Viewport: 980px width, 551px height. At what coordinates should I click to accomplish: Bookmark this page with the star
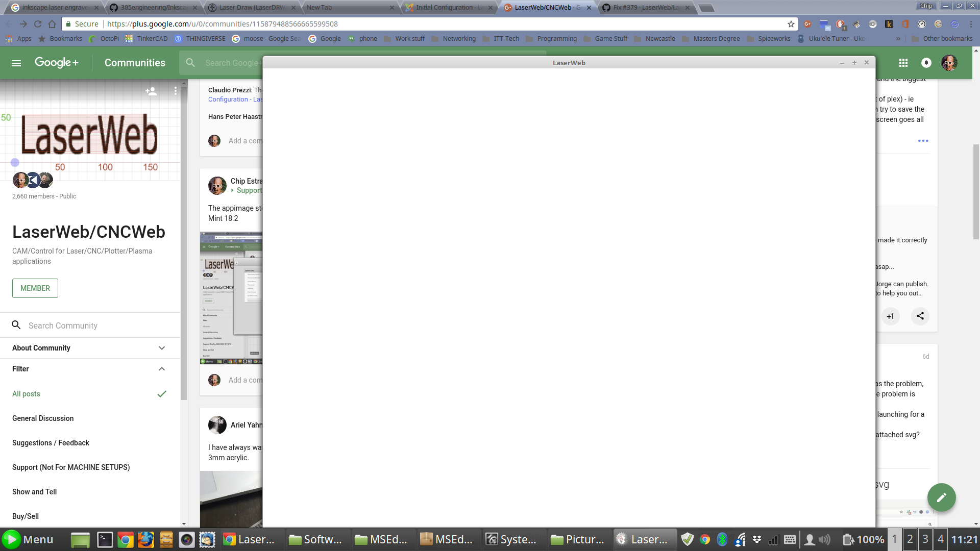coord(791,24)
